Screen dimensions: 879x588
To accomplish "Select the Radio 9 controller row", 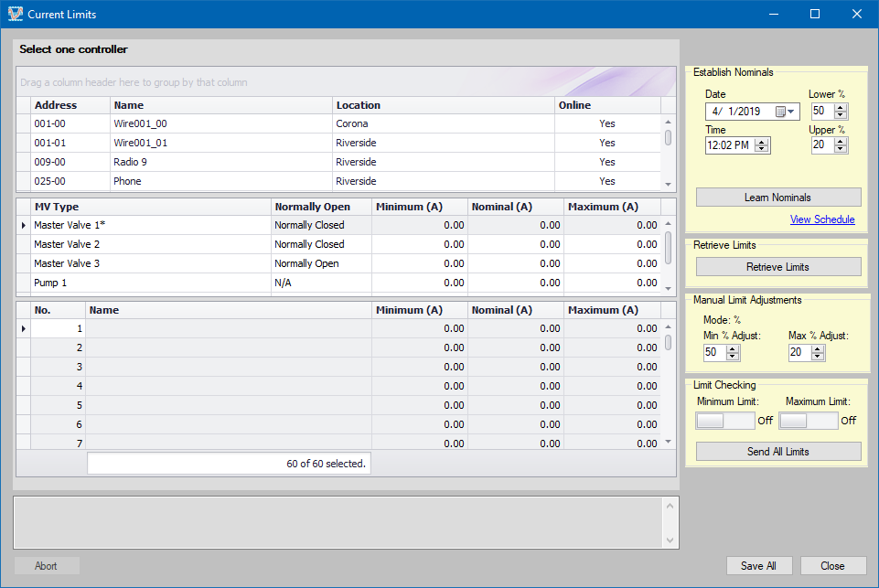I will click(x=338, y=162).
